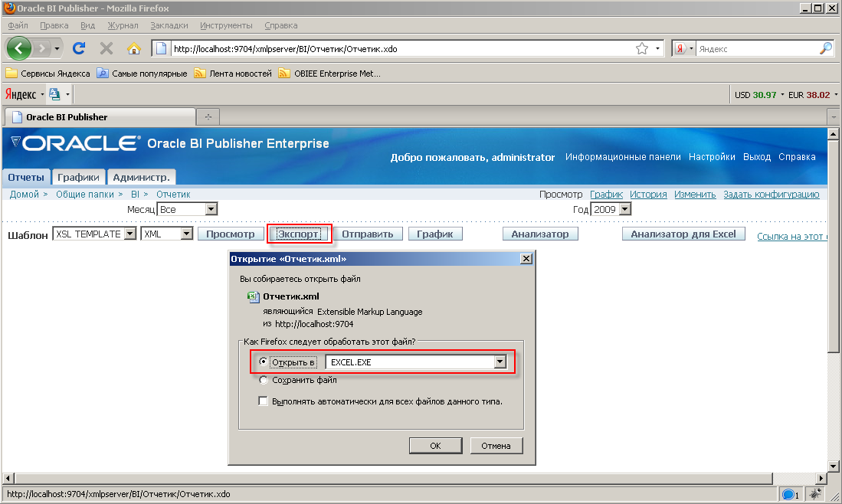
Task: Click the horizontal scrollbar at the bottom
Action: pyautogui.click(x=394, y=478)
